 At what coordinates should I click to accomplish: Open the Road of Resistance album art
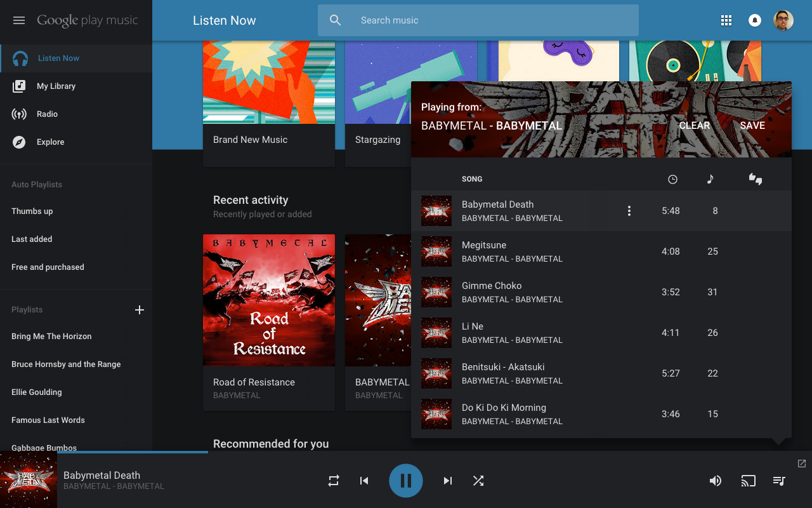tap(269, 300)
